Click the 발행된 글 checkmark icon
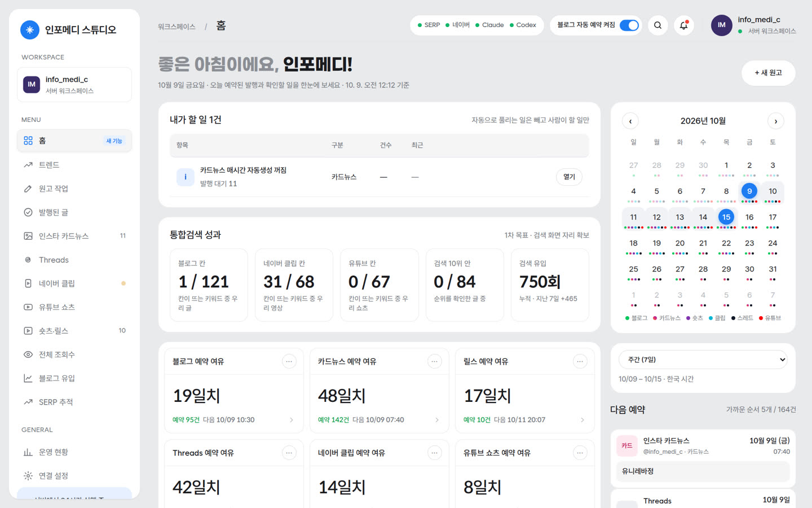The width and height of the screenshot is (812, 508). (x=28, y=212)
